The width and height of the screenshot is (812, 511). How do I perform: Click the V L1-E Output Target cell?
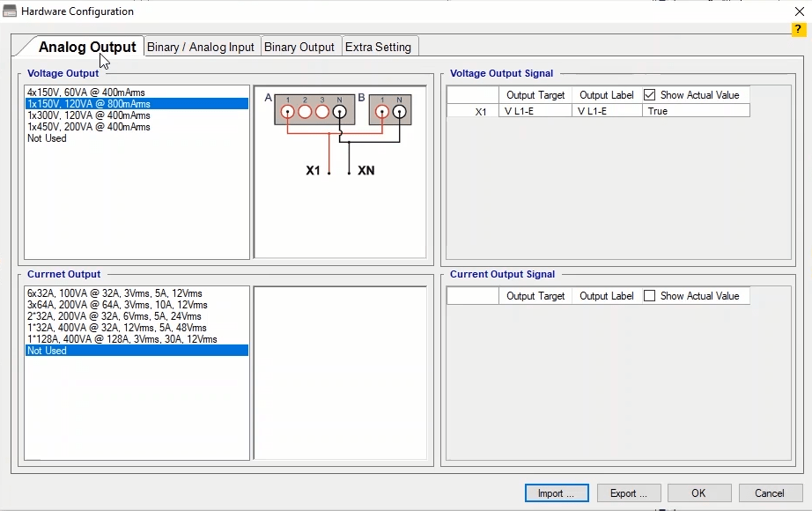pos(535,111)
